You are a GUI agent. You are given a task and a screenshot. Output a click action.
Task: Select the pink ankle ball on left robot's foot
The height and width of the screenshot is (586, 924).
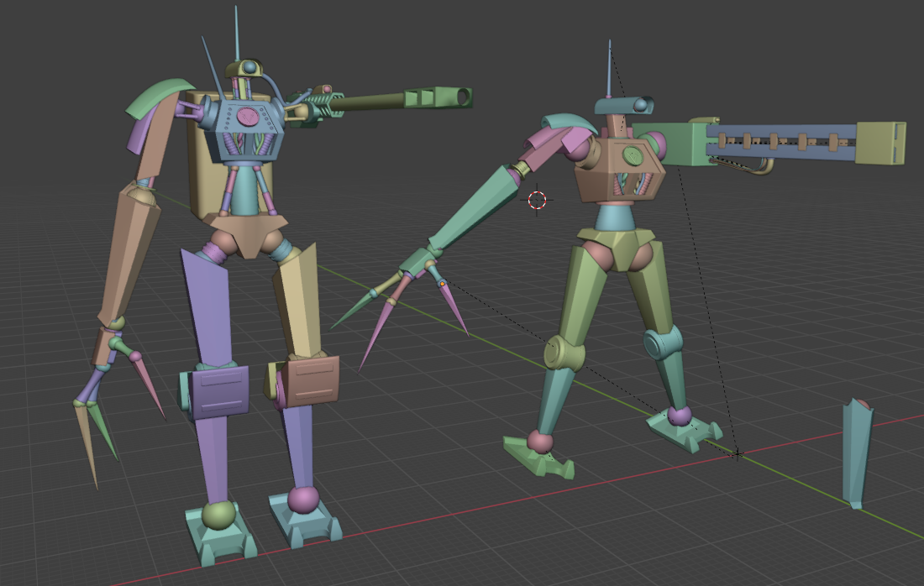click(303, 499)
